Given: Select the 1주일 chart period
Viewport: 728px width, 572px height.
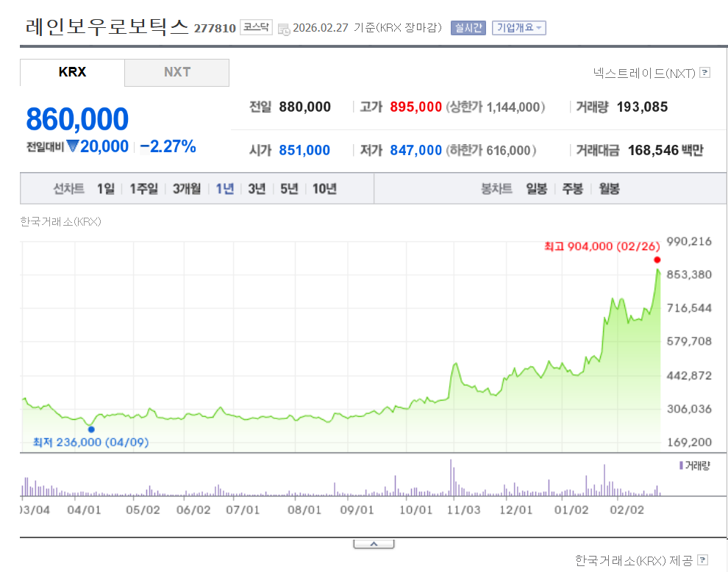Looking at the screenshot, I should [x=143, y=188].
